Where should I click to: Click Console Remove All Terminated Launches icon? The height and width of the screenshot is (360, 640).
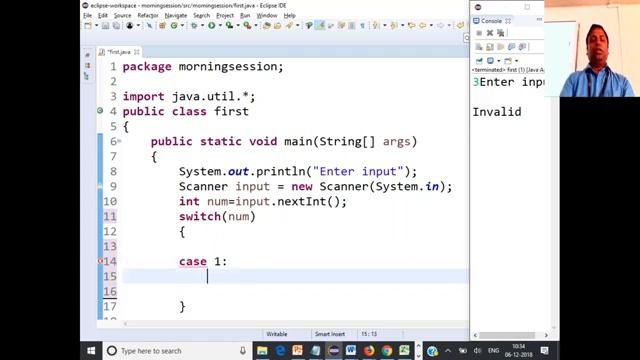point(500,33)
